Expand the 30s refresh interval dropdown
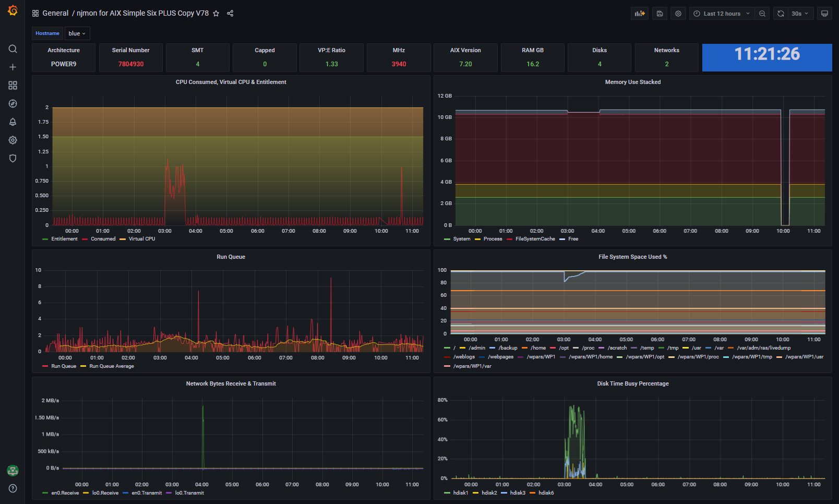Screen dimensions: 839x504 (800, 14)
